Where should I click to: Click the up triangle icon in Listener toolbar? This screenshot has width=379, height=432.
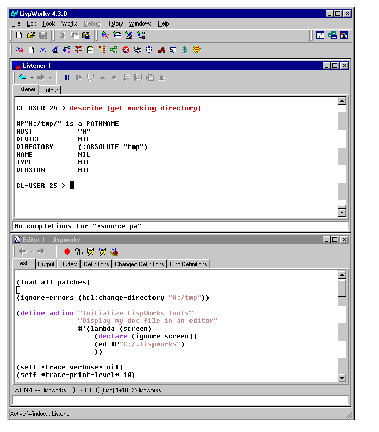[x=102, y=78]
